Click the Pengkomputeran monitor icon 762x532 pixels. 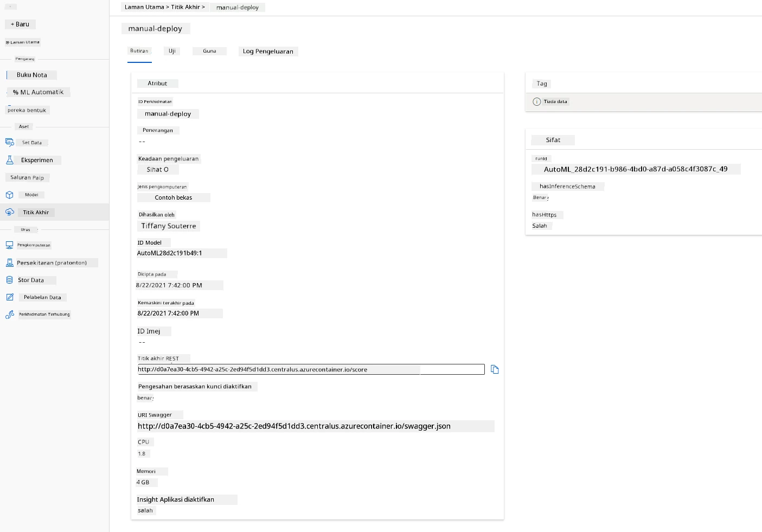tap(9, 245)
